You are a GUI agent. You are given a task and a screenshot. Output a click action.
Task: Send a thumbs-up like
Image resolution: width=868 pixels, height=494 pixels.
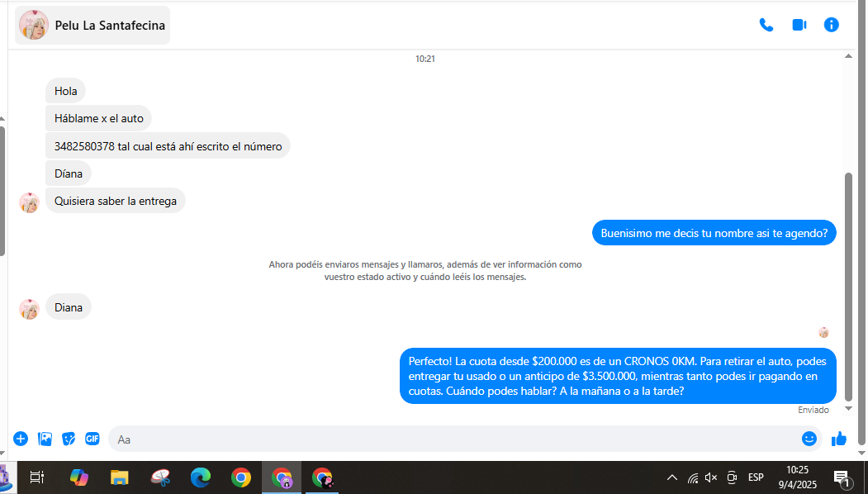click(x=838, y=439)
